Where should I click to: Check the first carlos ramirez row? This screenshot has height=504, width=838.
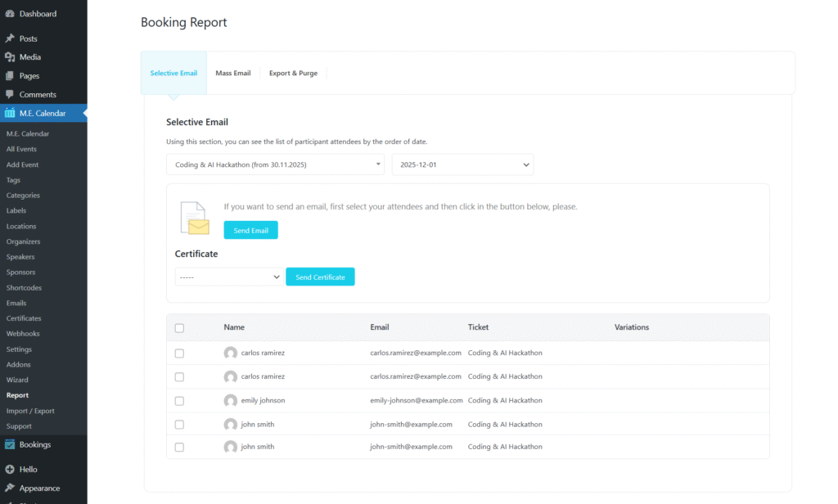click(x=179, y=353)
